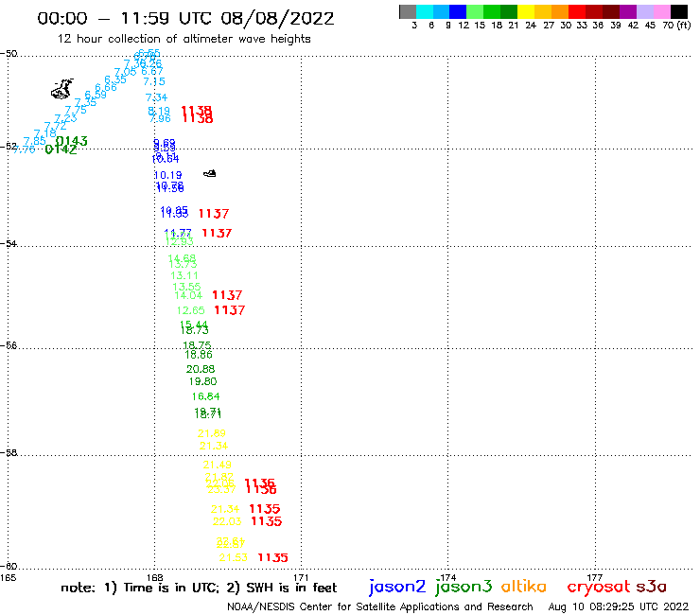Click the wave height value '7.34'
This screenshot has height=615, width=700.
coord(156,97)
